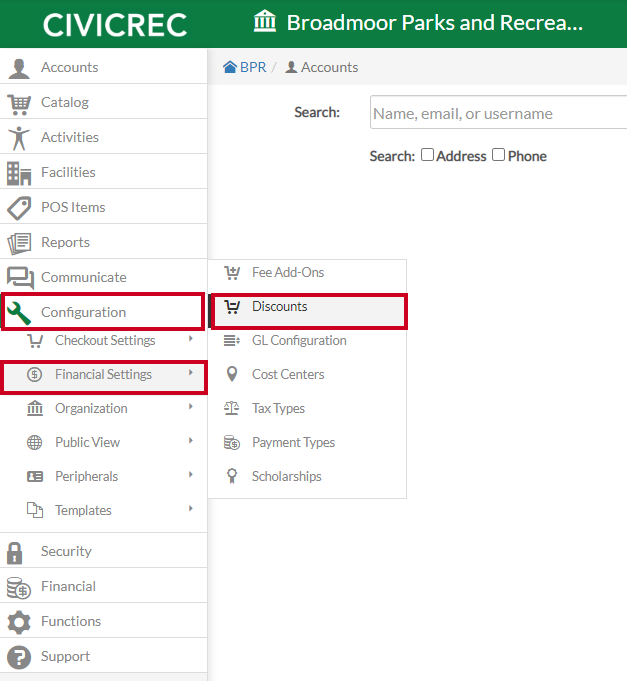Click the Discounts cart icon

232,307
